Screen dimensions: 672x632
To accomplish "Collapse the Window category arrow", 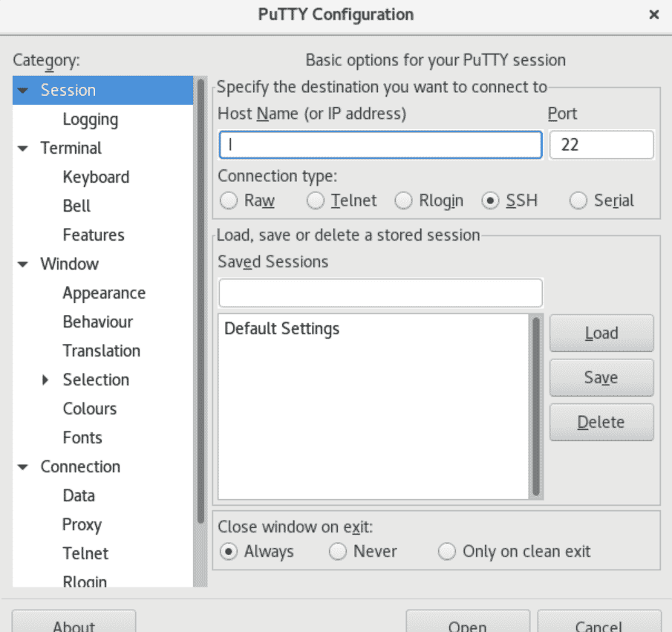I will point(23,264).
